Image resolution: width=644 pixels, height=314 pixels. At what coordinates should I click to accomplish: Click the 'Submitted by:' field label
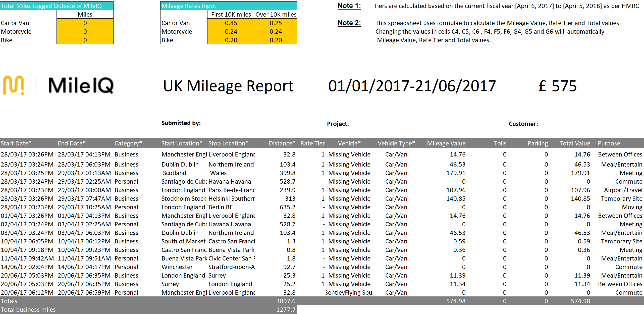pos(181,123)
